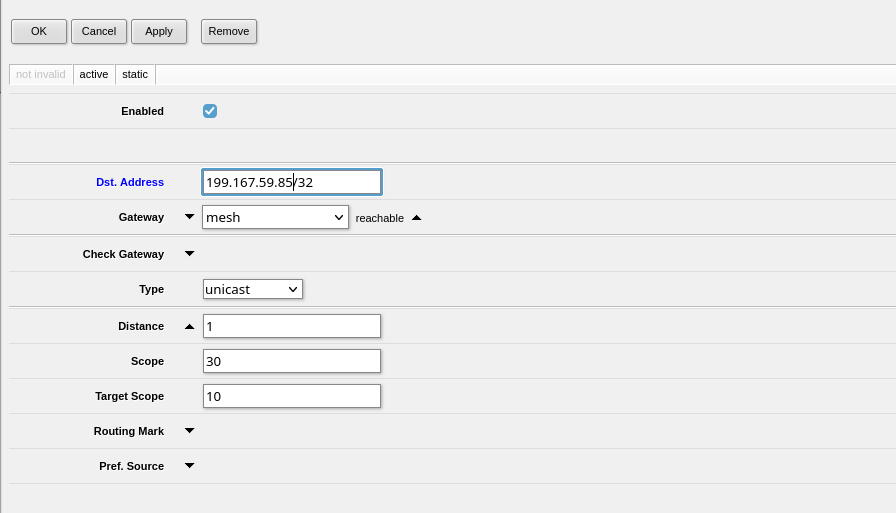Focus the Dst. Address input field
This screenshot has height=513, width=896.
292,182
